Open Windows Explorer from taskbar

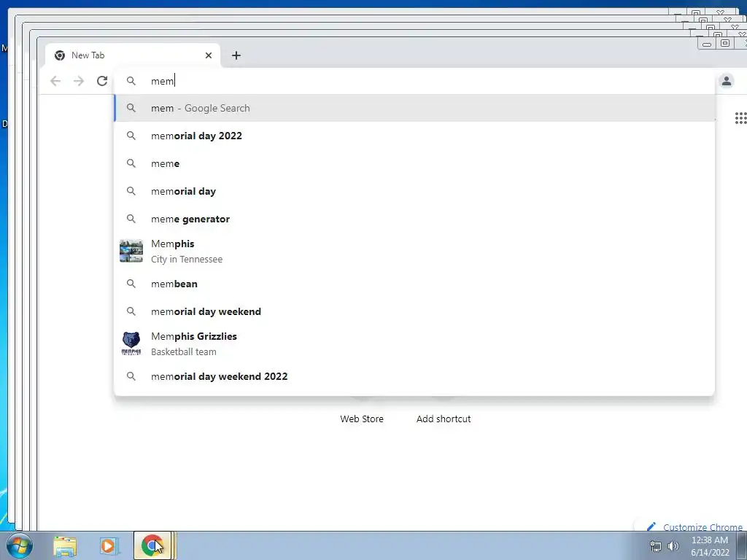pyautogui.click(x=65, y=545)
